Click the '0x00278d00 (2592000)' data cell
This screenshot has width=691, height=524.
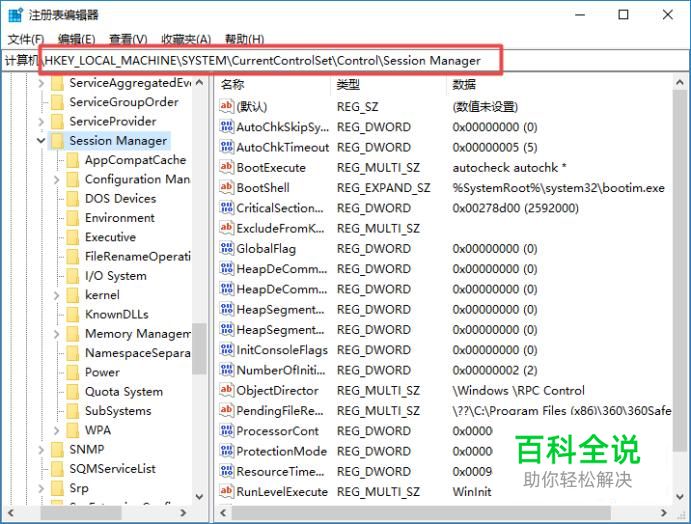click(x=515, y=208)
